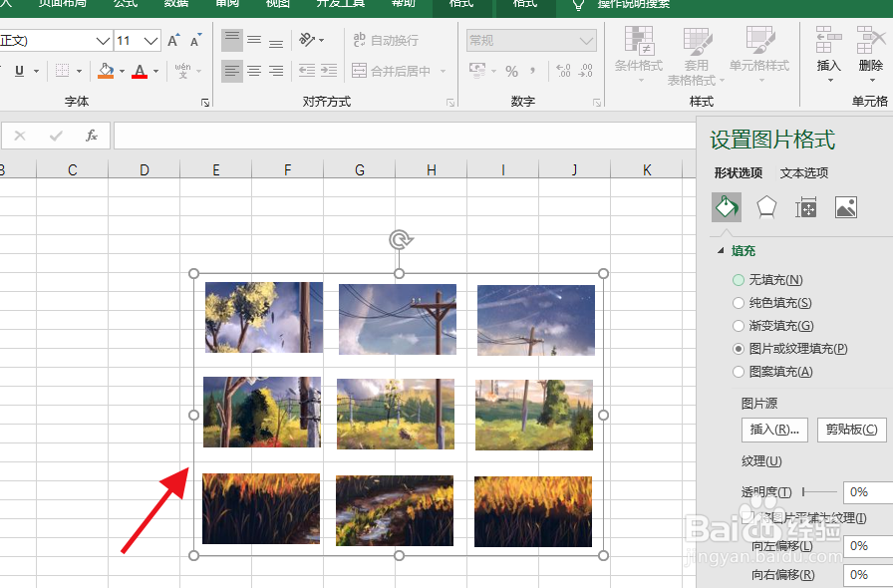Click the transparency slider track
The image size is (893, 588).
coord(819,491)
